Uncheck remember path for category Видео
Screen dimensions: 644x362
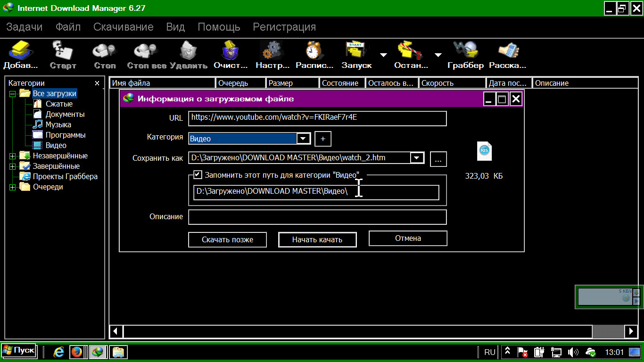[198, 175]
